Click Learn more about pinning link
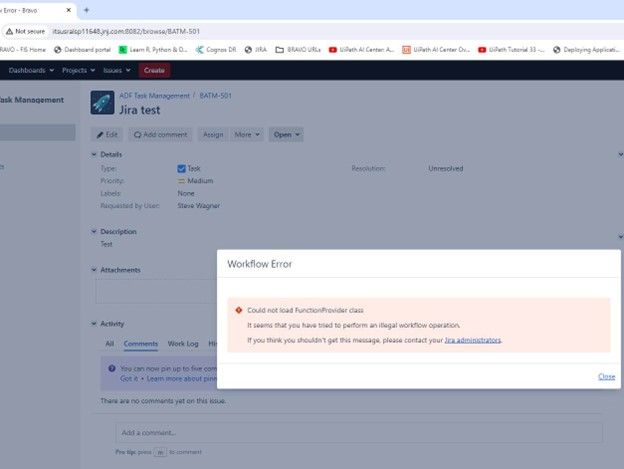Image resolution: width=624 pixels, height=469 pixels. pos(182,379)
